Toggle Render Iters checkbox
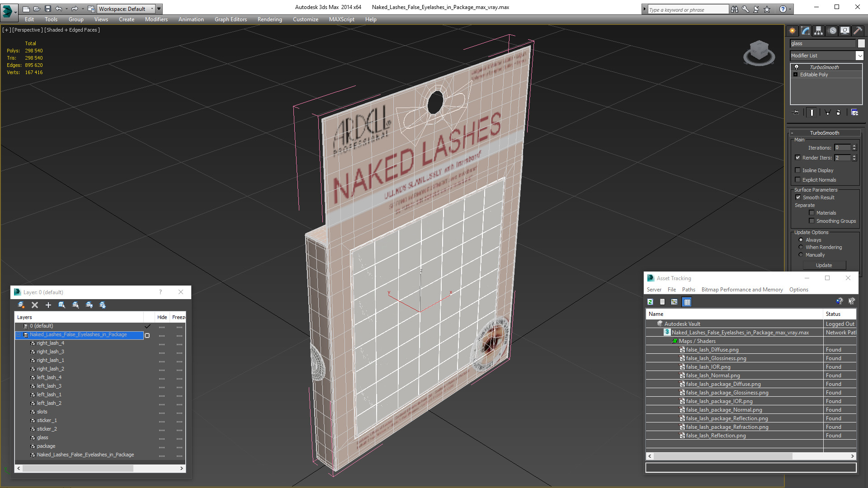 797,158
